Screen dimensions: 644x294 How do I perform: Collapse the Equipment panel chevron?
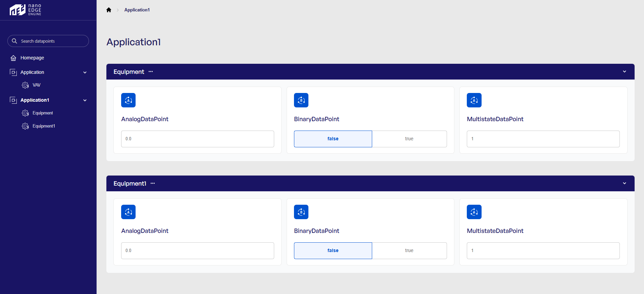click(624, 71)
